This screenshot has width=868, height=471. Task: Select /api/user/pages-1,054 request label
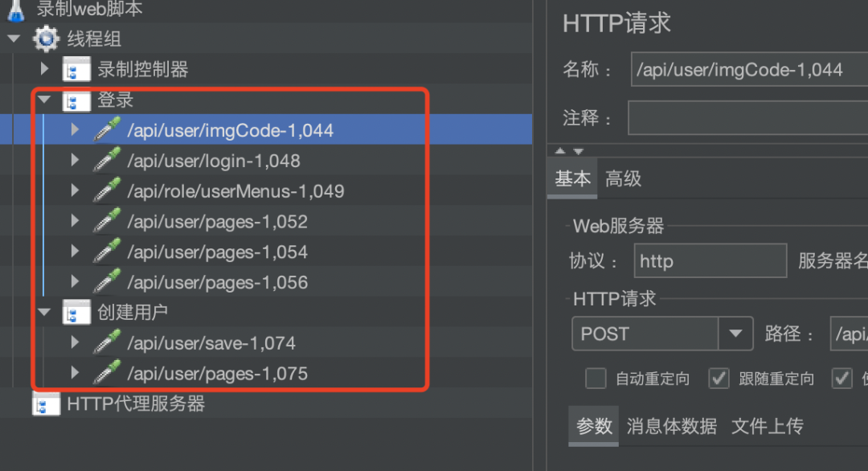point(218,252)
